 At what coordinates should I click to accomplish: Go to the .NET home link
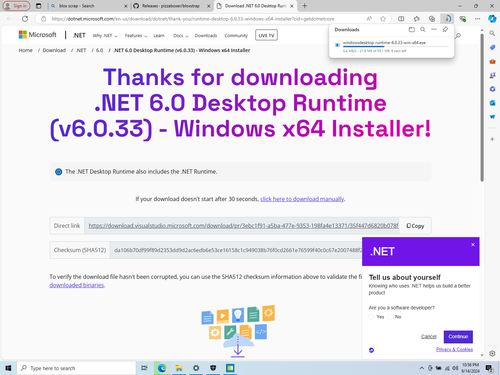point(79,35)
